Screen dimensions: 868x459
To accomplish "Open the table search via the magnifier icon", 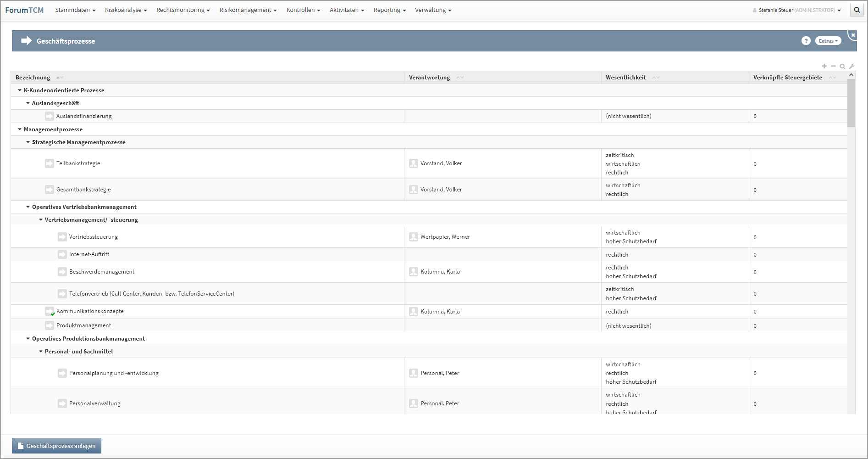I will click(843, 66).
